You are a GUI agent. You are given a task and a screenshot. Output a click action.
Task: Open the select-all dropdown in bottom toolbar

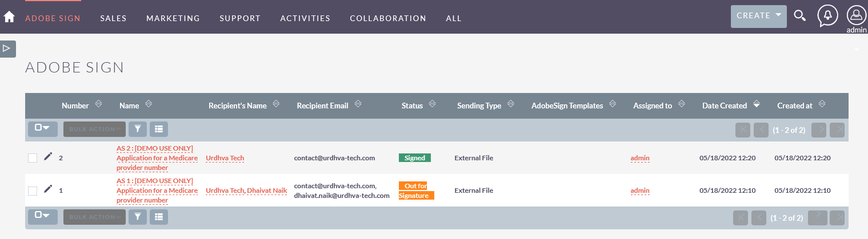pyautogui.click(x=43, y=217)
